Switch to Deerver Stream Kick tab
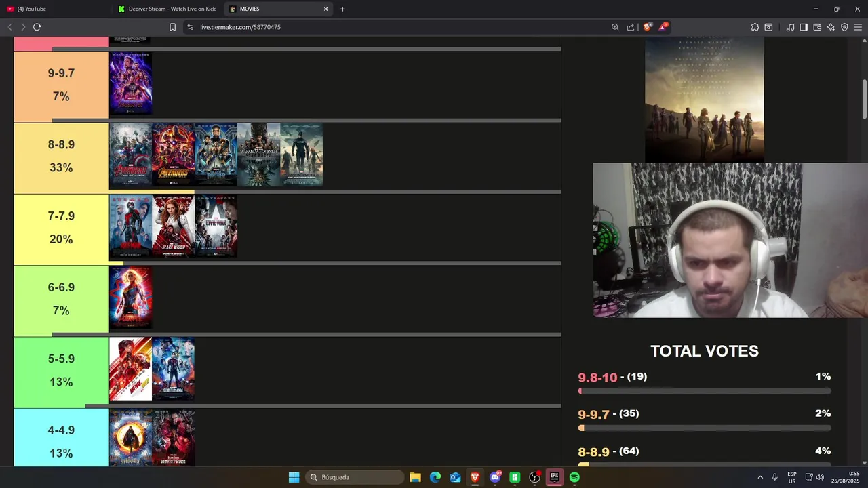The image size is (868, 488). (167, 9)
